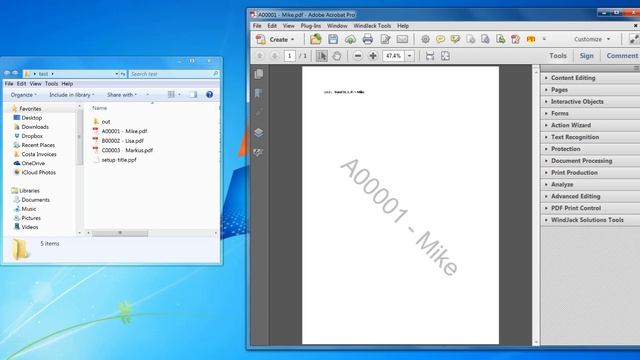
Task: Expand the PDF Print Control section
Action: 591,208
